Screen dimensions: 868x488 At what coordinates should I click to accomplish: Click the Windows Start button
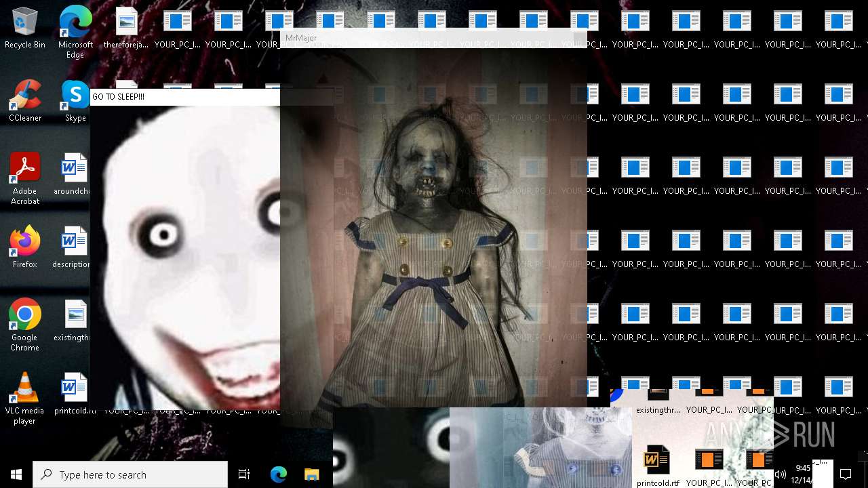coord(16,474)
